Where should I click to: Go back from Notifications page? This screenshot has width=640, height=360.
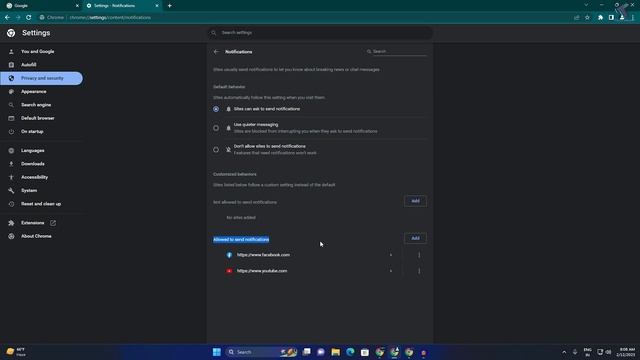click(x=216, y=52)
